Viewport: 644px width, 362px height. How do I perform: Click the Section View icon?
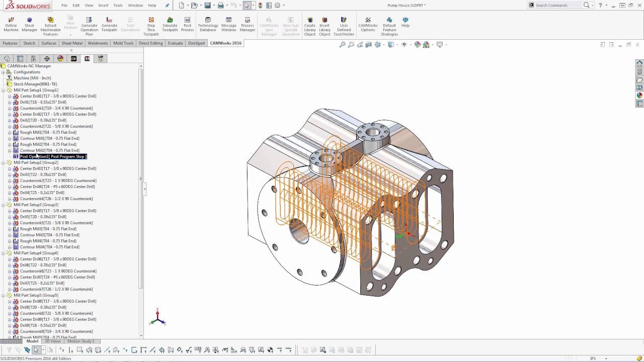369,45
